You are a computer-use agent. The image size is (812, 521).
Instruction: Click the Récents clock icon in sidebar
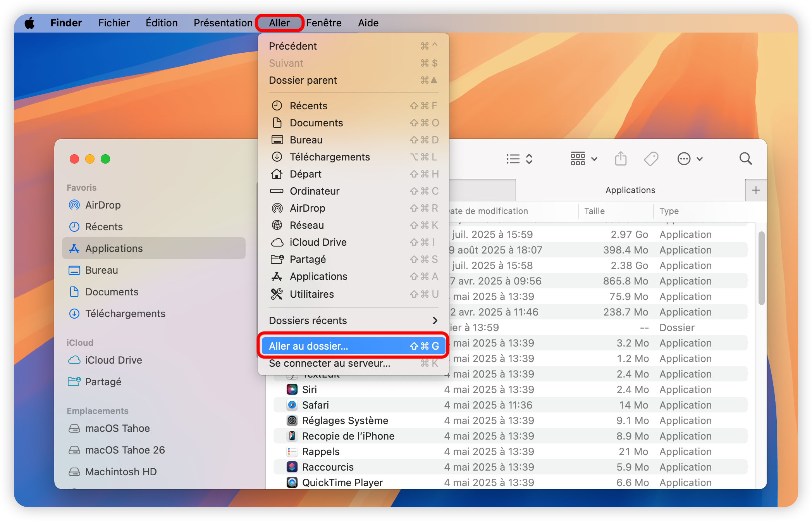pos(74,226)
